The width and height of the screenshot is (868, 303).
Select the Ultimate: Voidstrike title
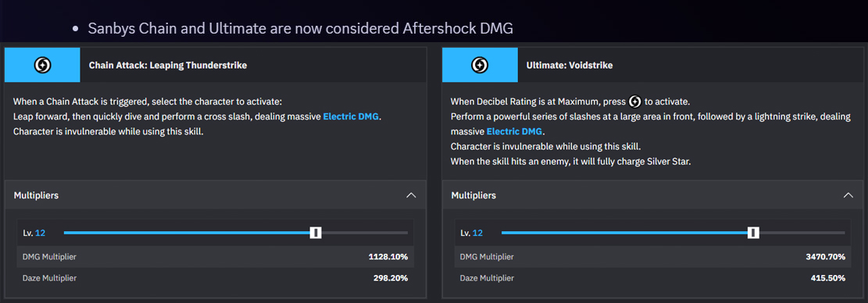pos(569,66)
